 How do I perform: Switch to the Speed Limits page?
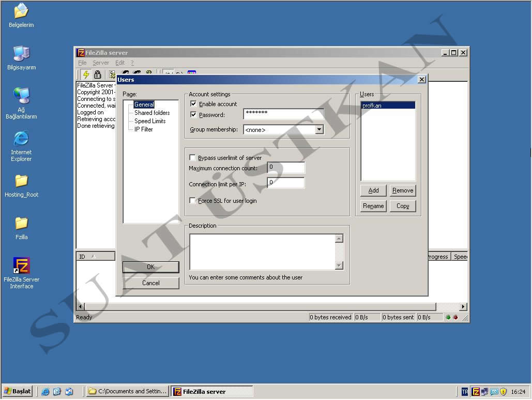click(x=150, y=121)
